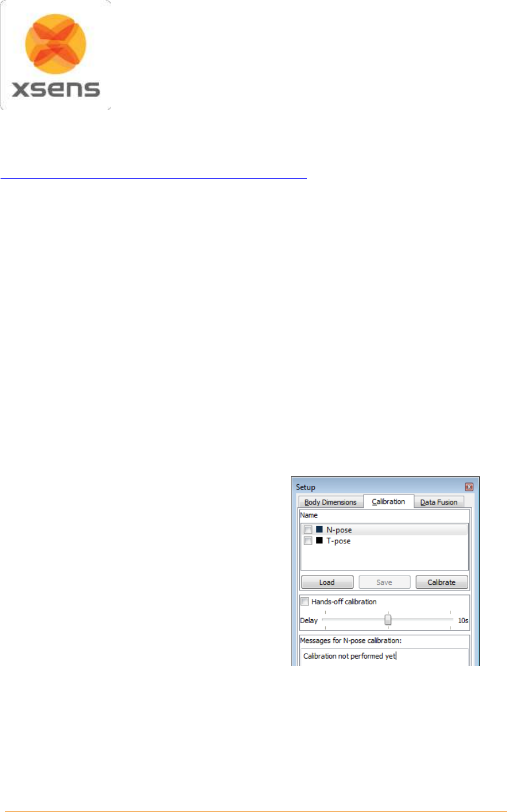The image size is (507, 812).
Task: Click the Setup panel title
Action: [306, 487]
